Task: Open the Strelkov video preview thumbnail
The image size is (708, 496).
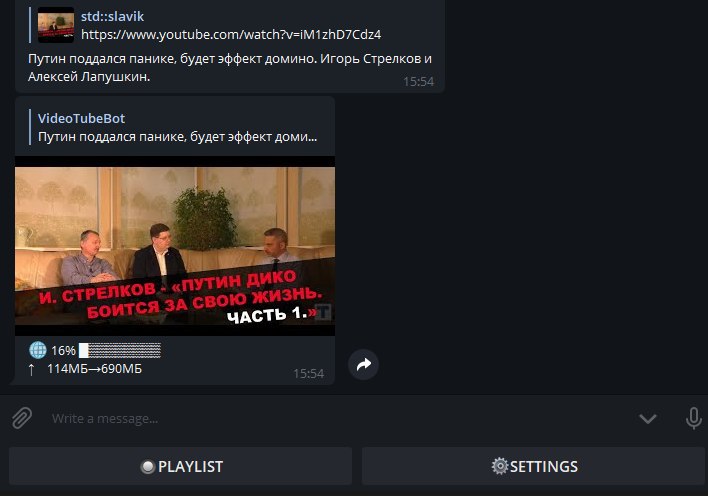Action: click(x=175, y=246)
